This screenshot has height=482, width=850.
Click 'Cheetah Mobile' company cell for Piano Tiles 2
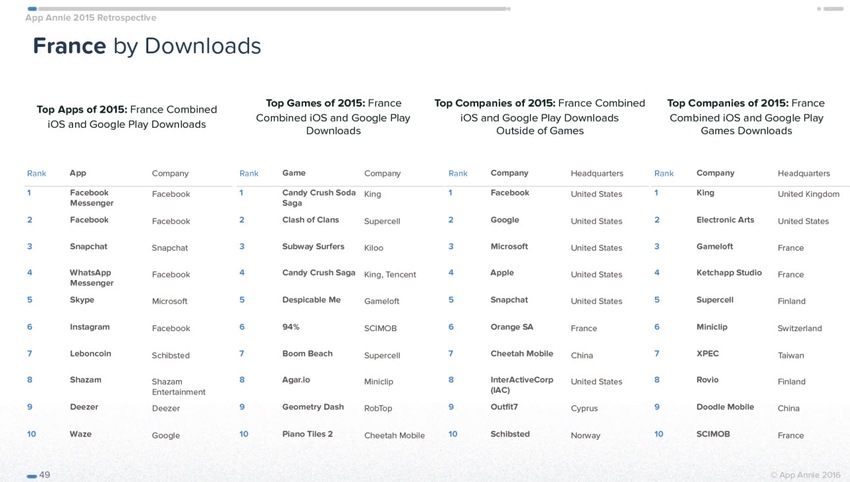394,435
